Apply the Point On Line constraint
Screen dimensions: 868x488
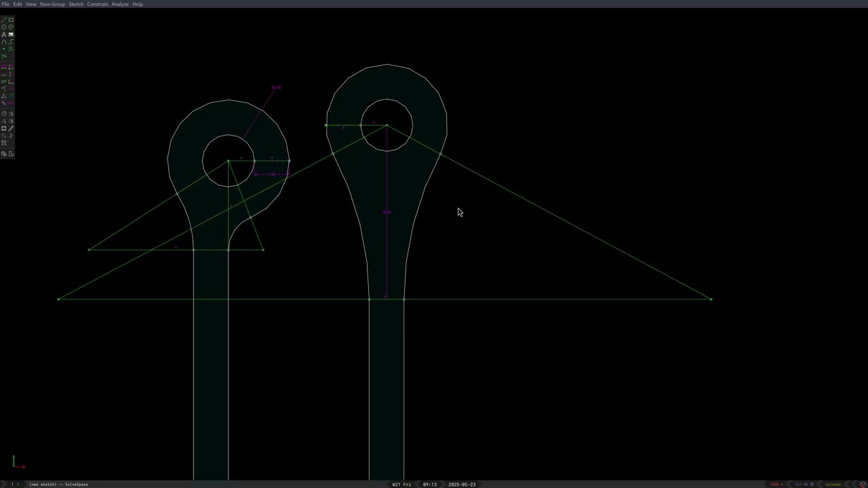tap(3, 88)
